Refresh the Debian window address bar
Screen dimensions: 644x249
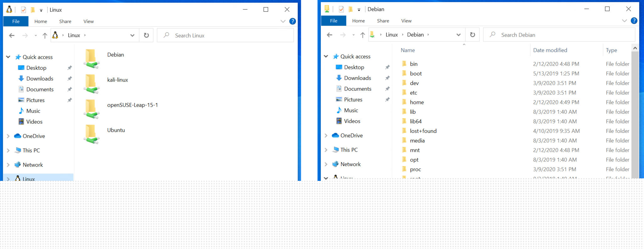(472, 35)
